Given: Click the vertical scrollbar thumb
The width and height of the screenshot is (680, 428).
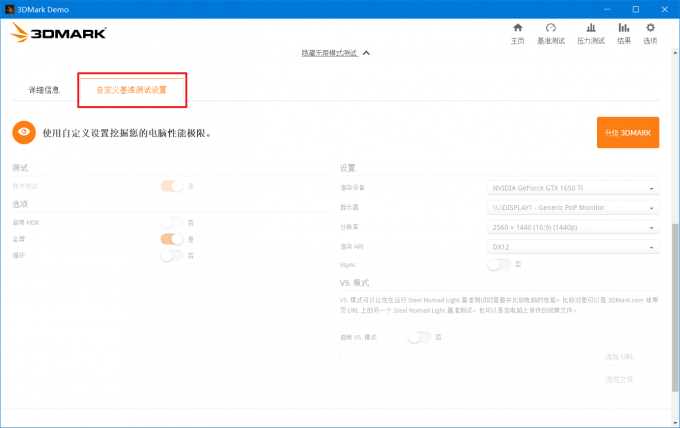Looking at the screenshot, I should click(x=675, y=308).
